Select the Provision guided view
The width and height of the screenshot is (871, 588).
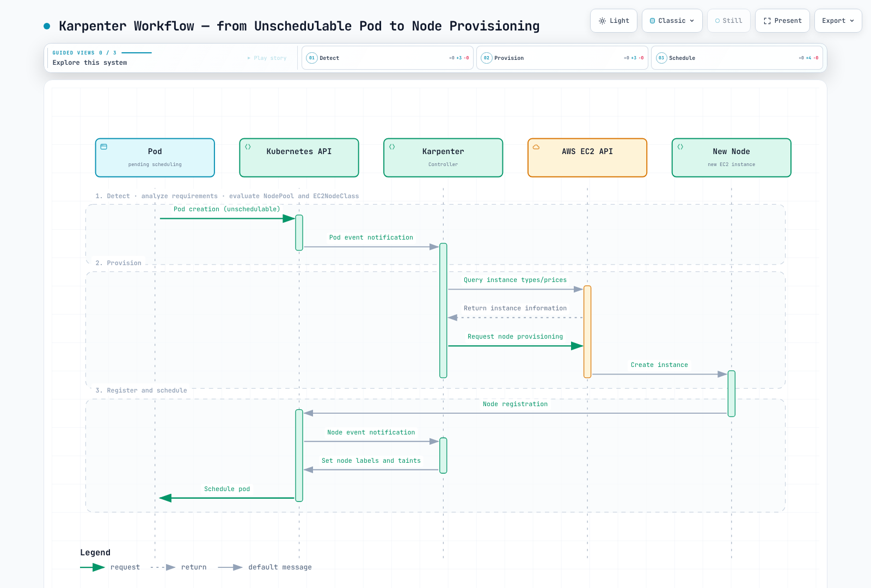(562, 58)
